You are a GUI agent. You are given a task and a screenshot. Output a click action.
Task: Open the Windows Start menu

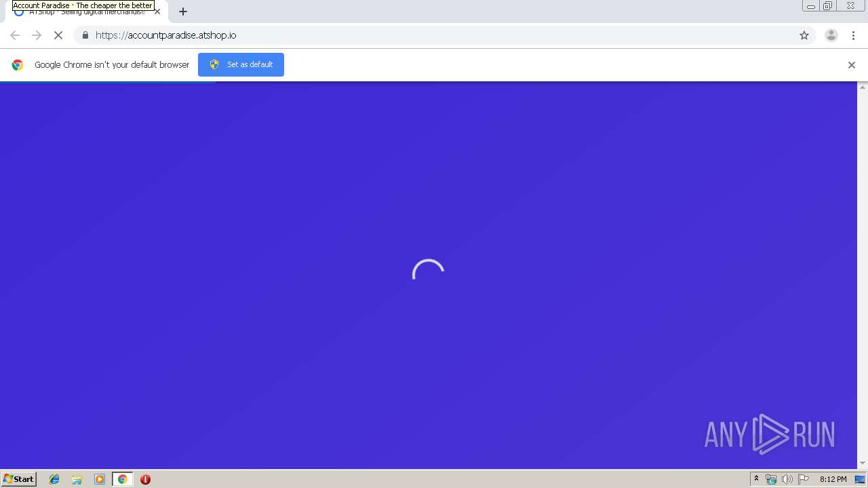(x=19, y=479)
